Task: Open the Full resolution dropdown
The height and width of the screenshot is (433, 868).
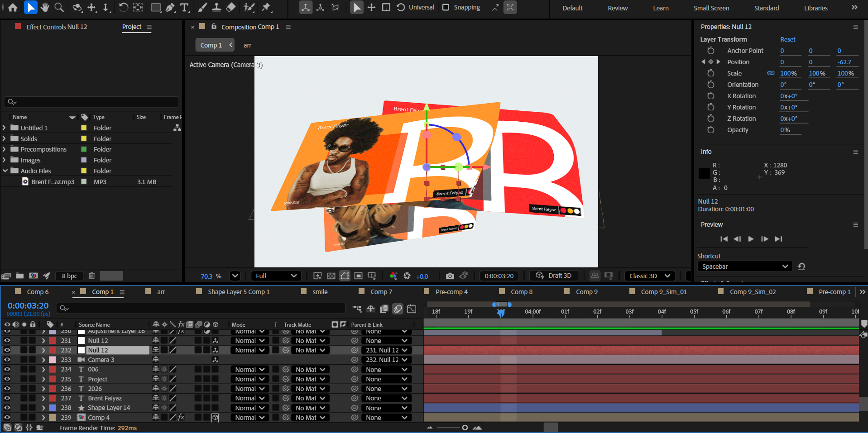Action: 276,276
